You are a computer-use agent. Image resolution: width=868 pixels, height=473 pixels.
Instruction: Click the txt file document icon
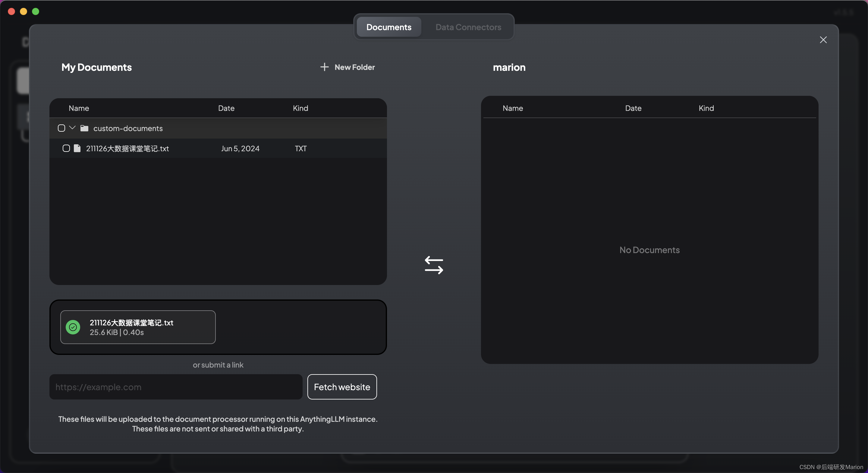pos(77,149)
